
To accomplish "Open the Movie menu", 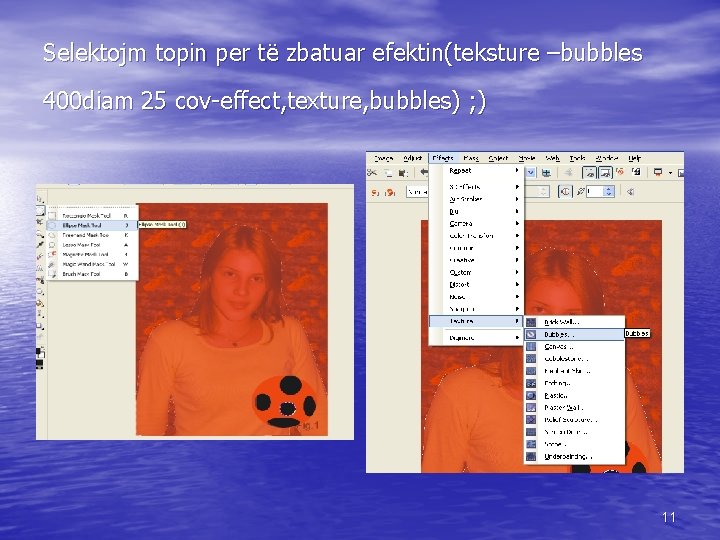I will click(527, 158).
